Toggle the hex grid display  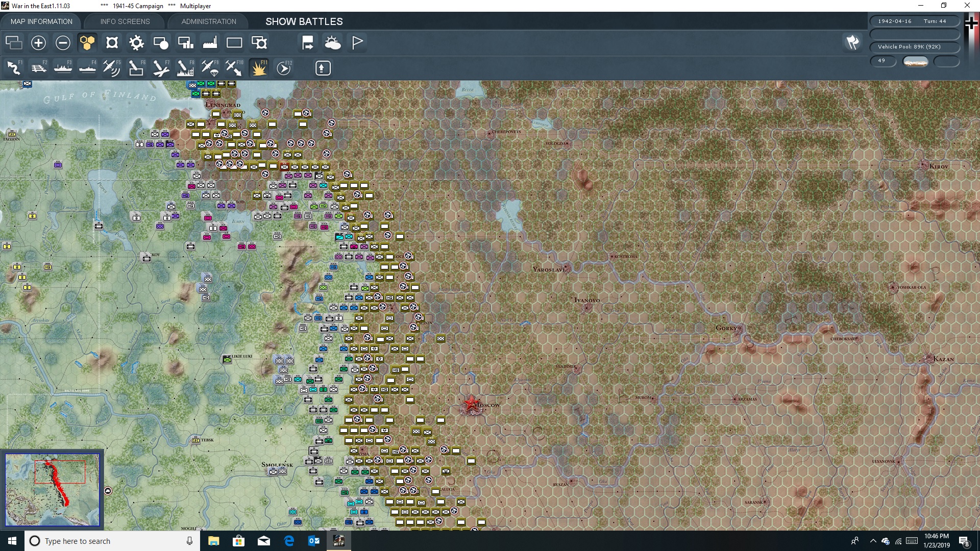pyautogui.click(x=87, y=43)
